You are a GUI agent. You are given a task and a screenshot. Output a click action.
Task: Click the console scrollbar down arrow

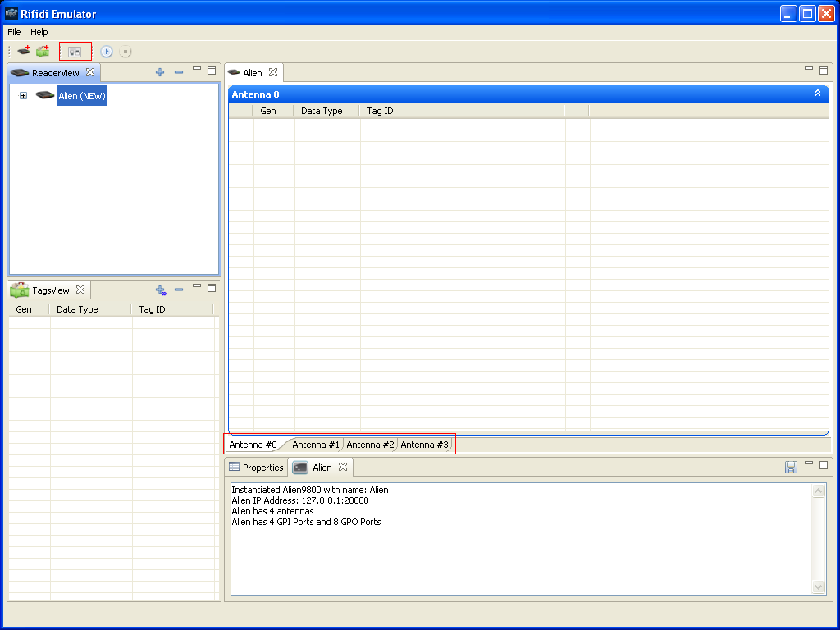click(x=818, y=587)
